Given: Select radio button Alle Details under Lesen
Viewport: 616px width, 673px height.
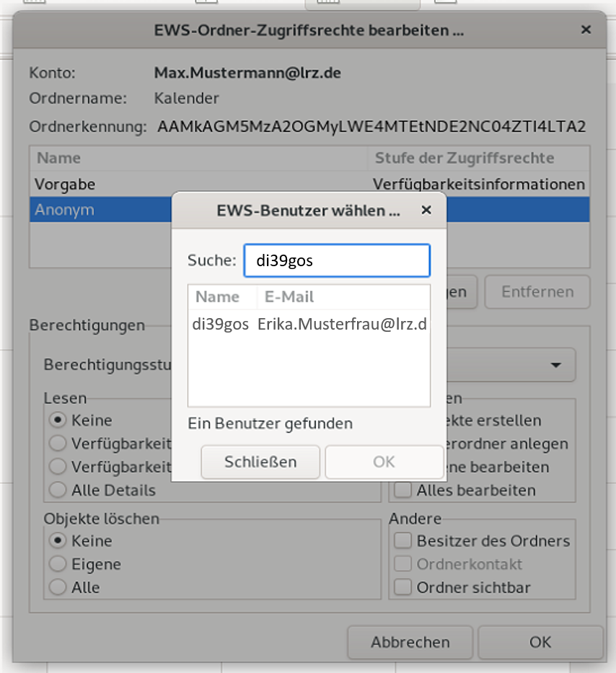Looking at the screenshot, I should [57, 490].
